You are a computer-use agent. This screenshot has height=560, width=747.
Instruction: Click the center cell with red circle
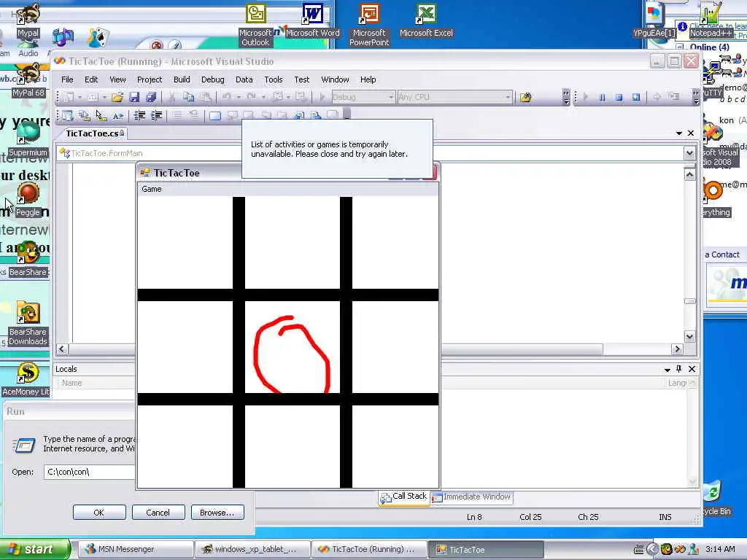point(292,347)
